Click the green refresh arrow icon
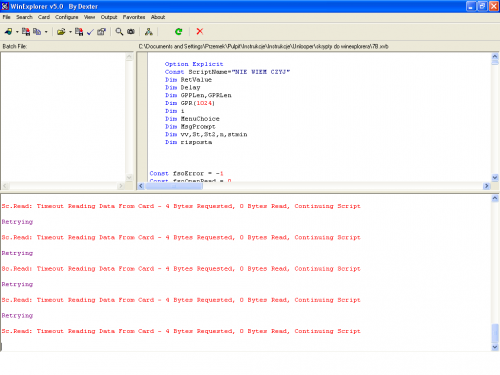 pos(179,32)
